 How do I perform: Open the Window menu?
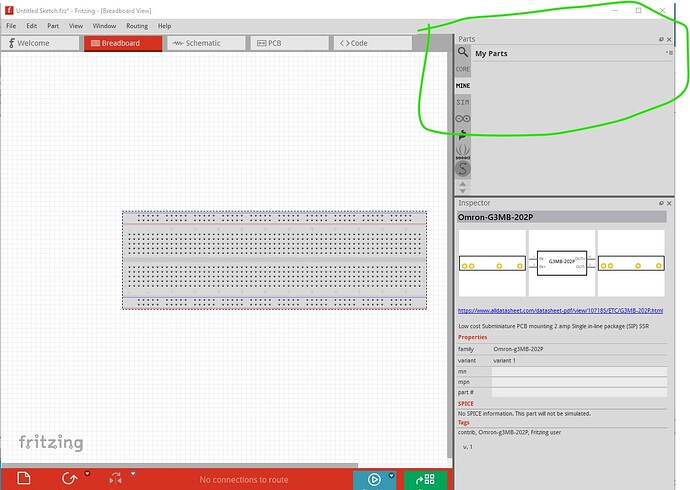click(x=104, y=26)
